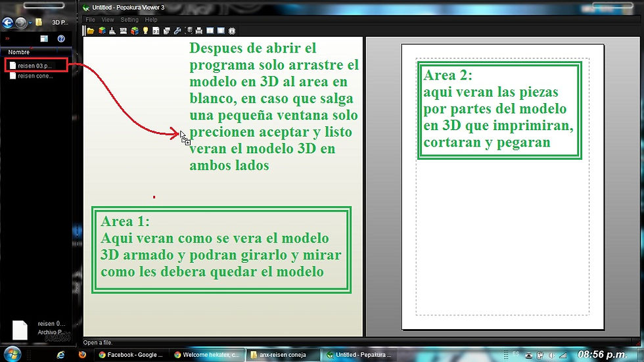Click the ES language indicator in tray
Screen dimensions: 644x362
pyautogui.click(x=516, y=354)
